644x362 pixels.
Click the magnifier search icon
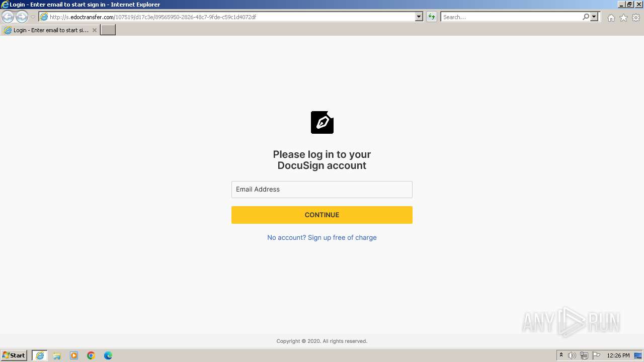tap(586, 17)
